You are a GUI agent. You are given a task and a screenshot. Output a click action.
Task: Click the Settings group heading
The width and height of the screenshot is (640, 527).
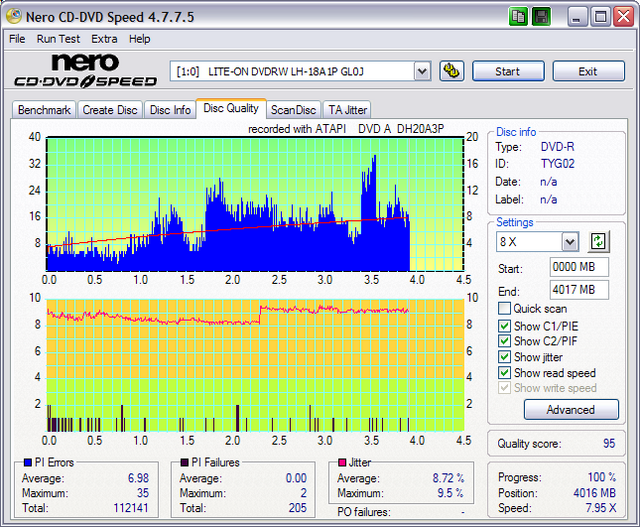point(515,222)
